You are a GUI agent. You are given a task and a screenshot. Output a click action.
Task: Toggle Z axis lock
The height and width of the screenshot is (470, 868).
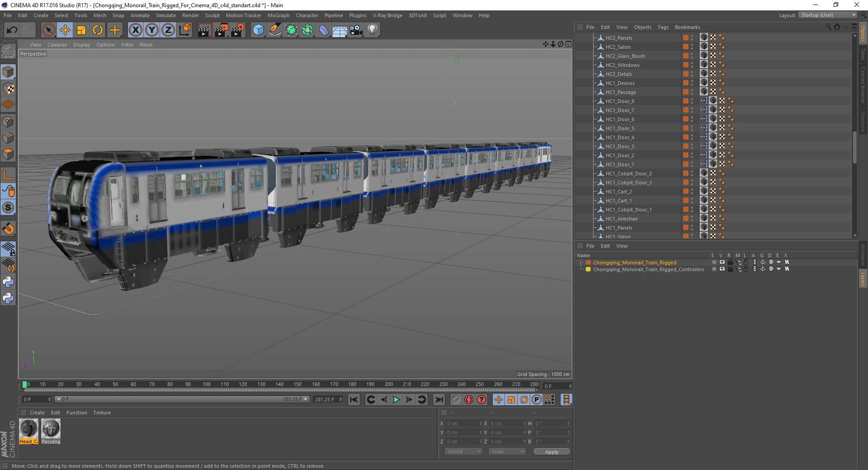(168, 30)
